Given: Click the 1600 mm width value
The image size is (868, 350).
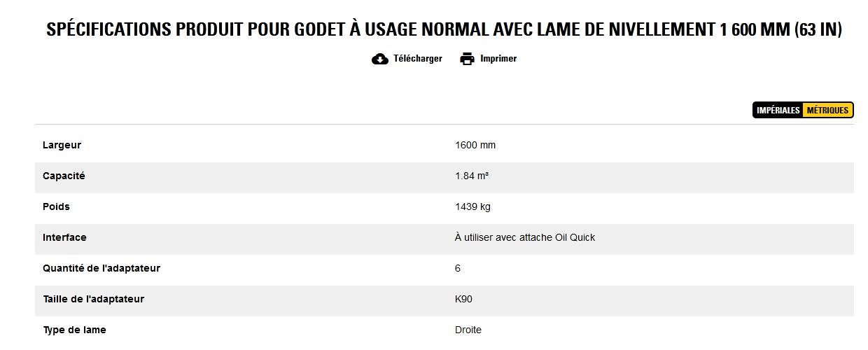Looking at the screenshot, I should [x=475, y=146].
